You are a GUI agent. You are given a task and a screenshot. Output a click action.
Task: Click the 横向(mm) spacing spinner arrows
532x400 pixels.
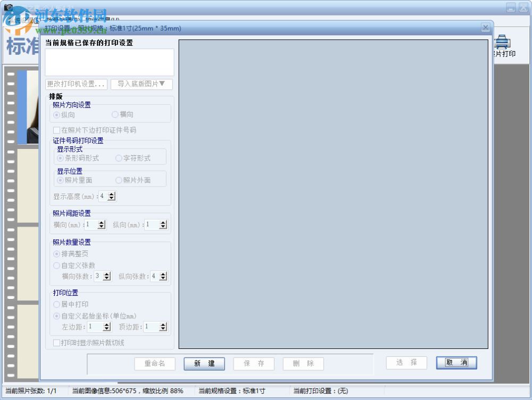point(102,224)
